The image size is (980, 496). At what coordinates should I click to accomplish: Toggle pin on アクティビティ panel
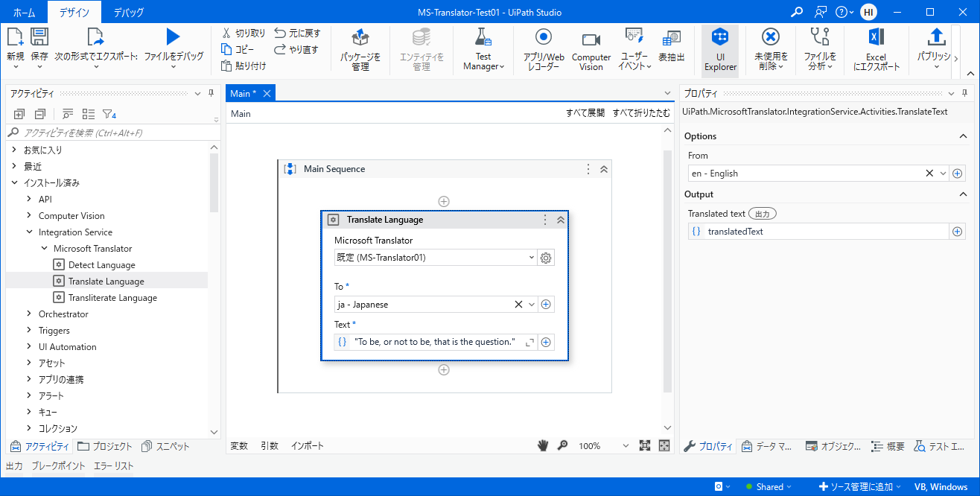211,93
